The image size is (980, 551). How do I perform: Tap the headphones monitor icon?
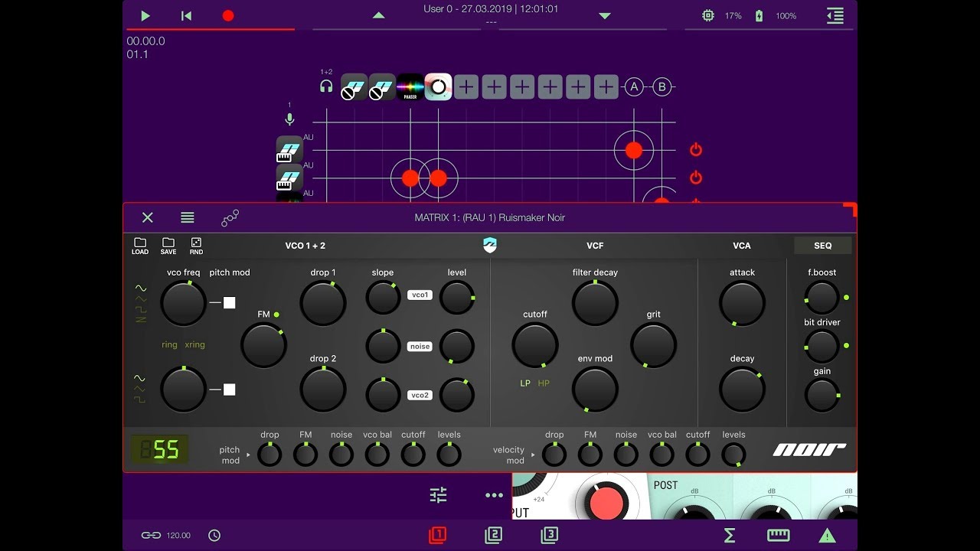pos(326,86)
